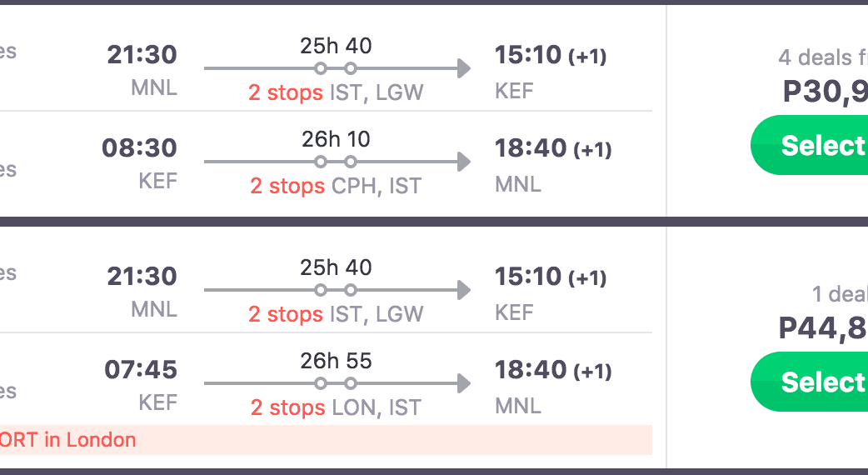Click first stop dot on 26h 55 flight line
Image resolution: width=868 pixels, height=475 pixels.
pos(321,383)
